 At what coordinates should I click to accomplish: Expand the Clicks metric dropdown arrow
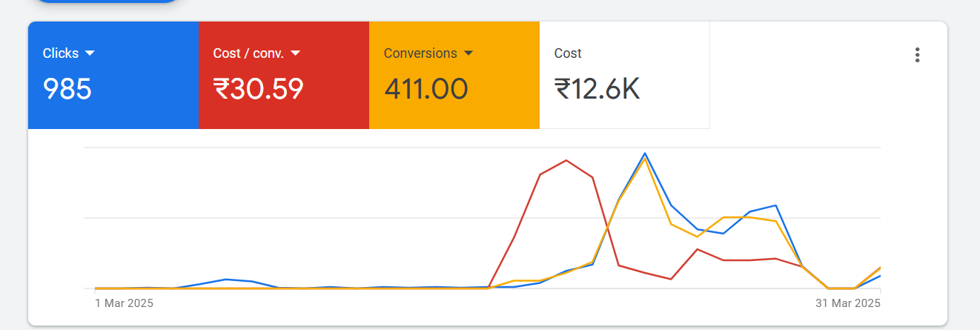(90, 53)
